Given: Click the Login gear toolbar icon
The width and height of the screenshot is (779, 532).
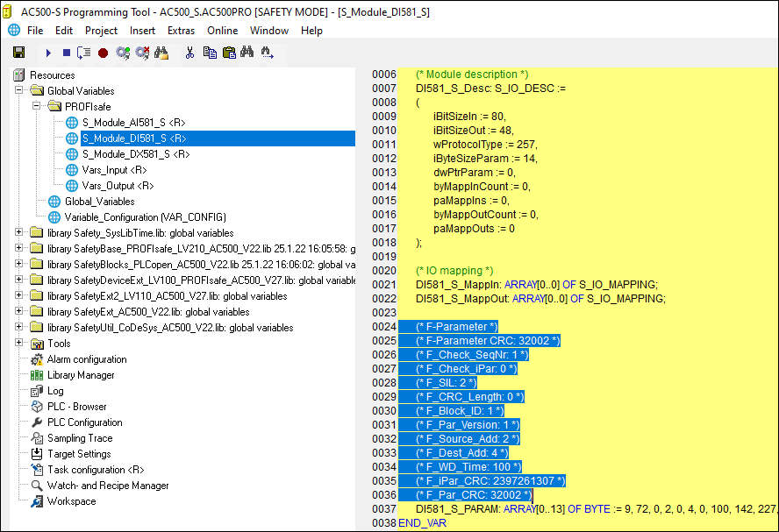Looking at the screenshot, I should (122, 53).
